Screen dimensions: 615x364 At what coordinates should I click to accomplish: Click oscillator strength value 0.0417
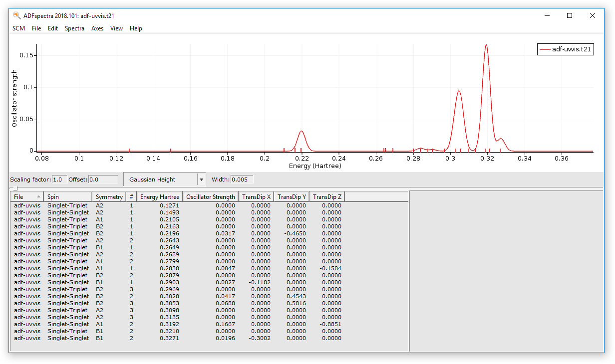pos(226,296)
